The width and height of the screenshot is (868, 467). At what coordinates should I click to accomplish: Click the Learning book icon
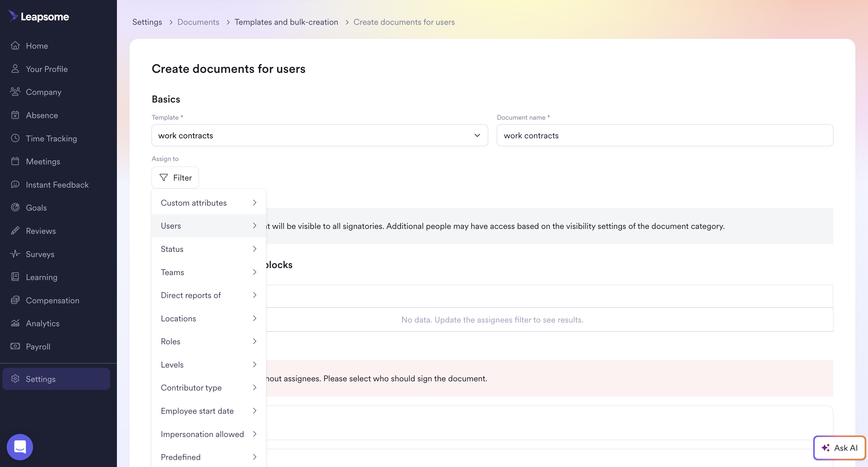(x=15, y=277)
